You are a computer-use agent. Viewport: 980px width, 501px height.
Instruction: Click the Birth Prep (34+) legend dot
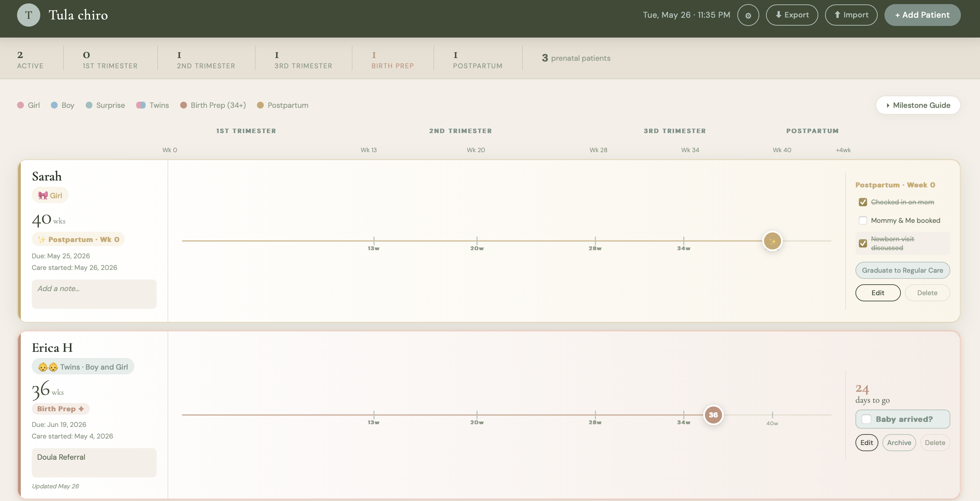(183, 105)
